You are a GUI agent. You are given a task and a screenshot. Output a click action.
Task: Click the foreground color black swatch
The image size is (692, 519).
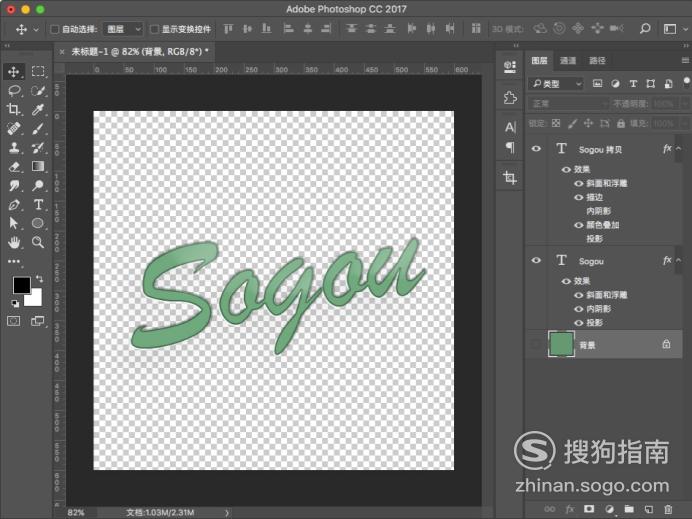click(20, 285)
